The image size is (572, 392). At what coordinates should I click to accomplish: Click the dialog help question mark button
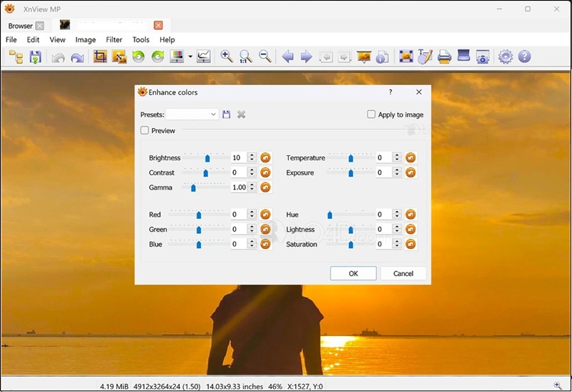(390, 92)
